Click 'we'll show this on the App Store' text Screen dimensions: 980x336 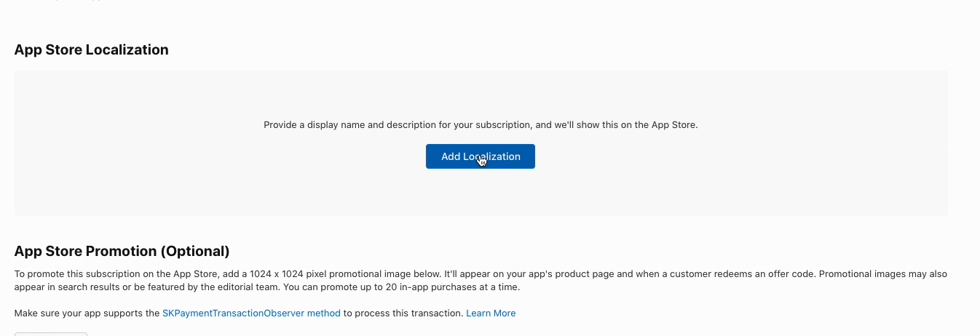coord(626,125)
